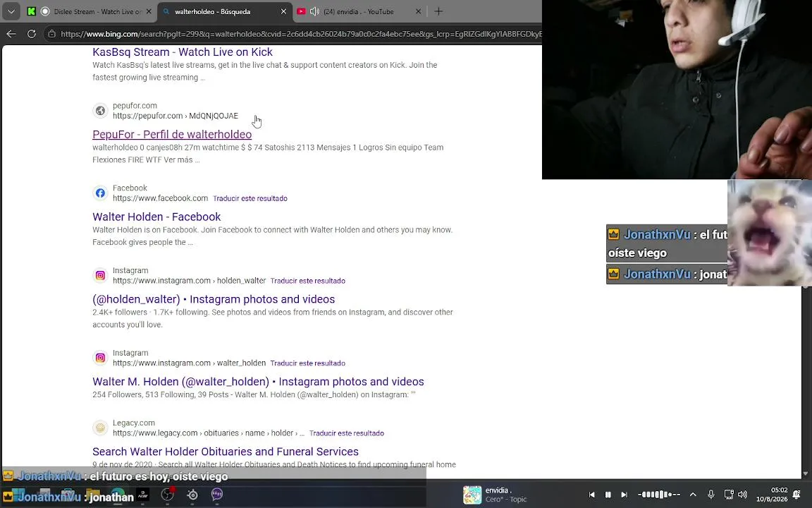This screenshot has width=812, height=508.
Task: Expand the system tray hidden icons chevron
Action: (x=693, y=495)
